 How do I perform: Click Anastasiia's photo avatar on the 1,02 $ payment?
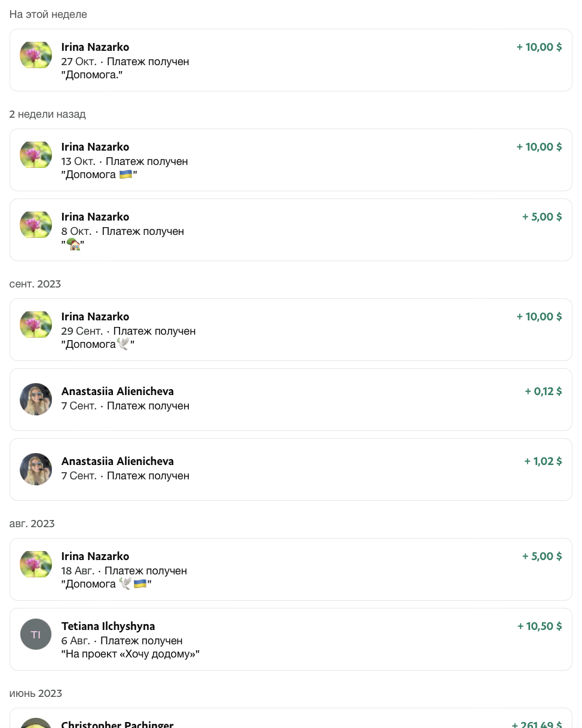point(36,469)
